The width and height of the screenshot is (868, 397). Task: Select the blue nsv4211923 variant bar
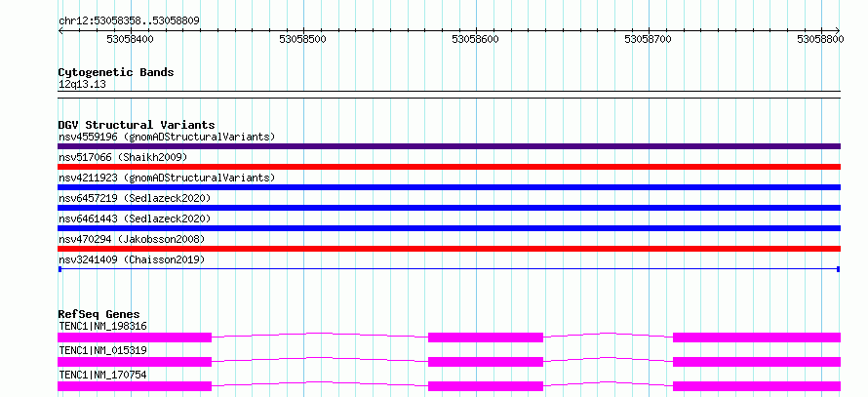pos(449,187)
